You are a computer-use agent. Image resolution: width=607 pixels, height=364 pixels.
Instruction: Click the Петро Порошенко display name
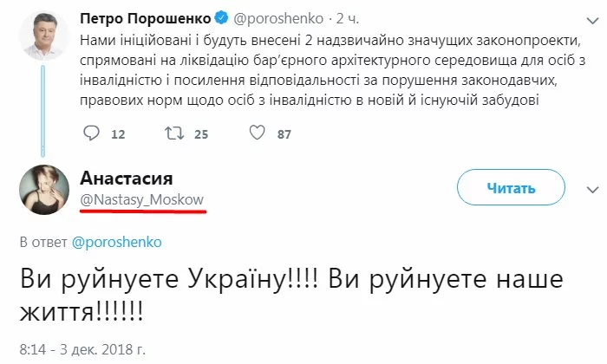click(x=146, y=18)
